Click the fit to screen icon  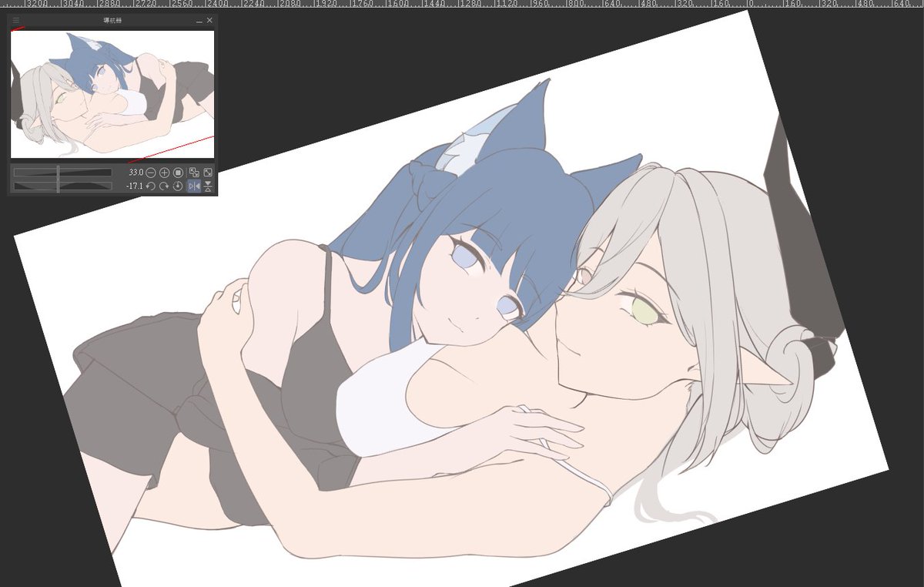[x=208, y=173]
